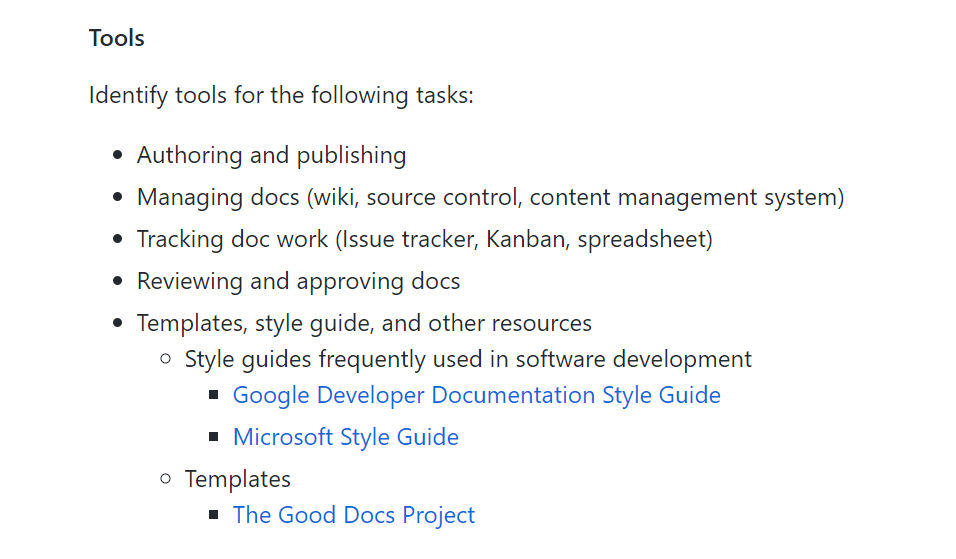
Task: Click the 'Identify tools for the following tasks' paragraph
Action: (x=281, y=96)
